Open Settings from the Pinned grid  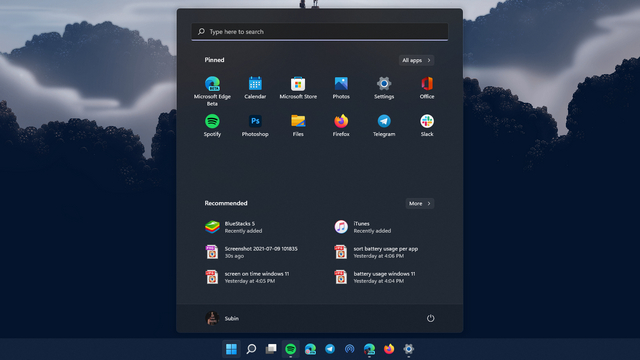(384, 88)
